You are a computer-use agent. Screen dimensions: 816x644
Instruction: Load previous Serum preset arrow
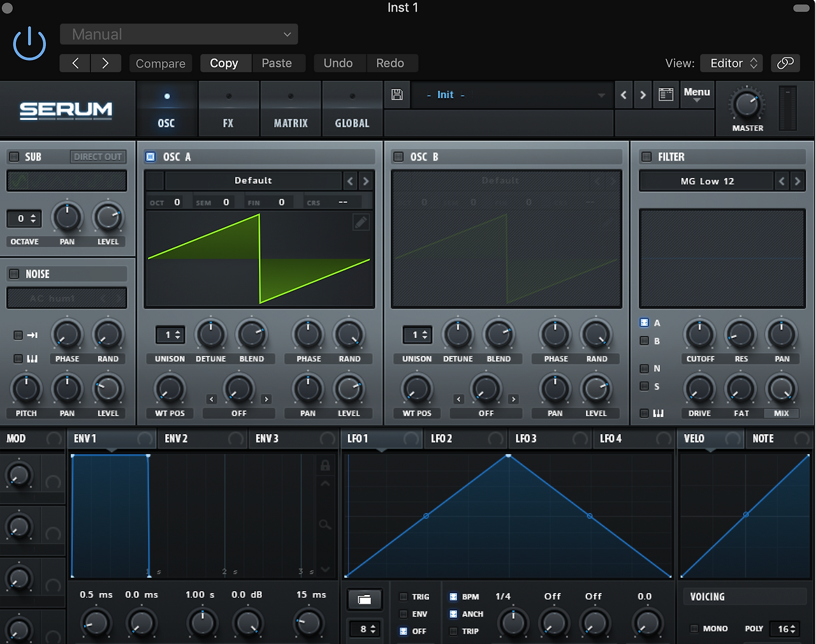pos(623,95)
